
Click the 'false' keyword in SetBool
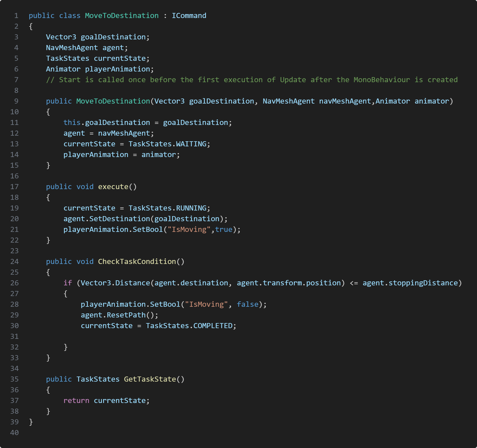click(x=248, y=304)
